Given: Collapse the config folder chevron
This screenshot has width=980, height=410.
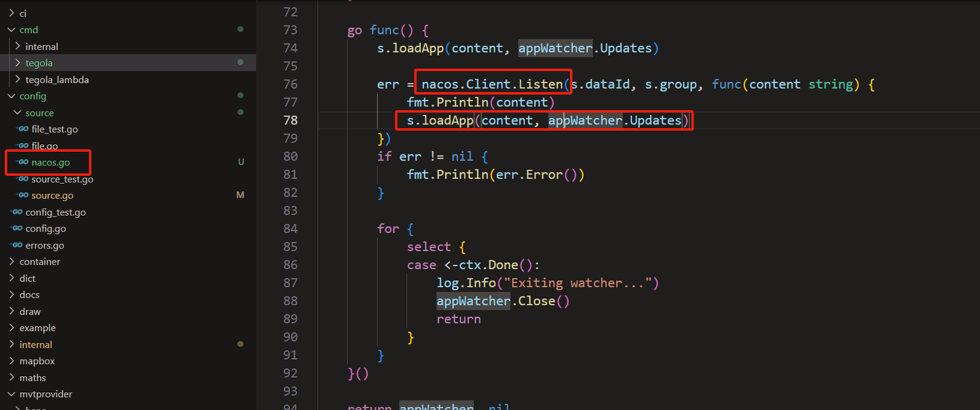Looking at the screenshot, I should coord(12,96).
